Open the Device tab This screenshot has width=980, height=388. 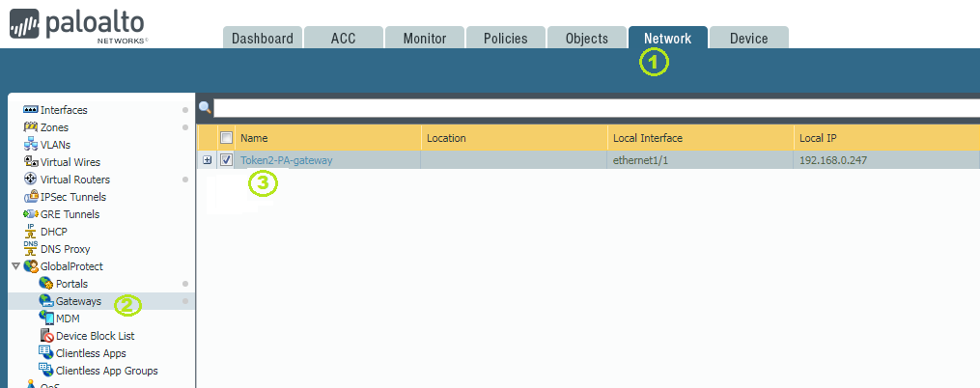748,38
